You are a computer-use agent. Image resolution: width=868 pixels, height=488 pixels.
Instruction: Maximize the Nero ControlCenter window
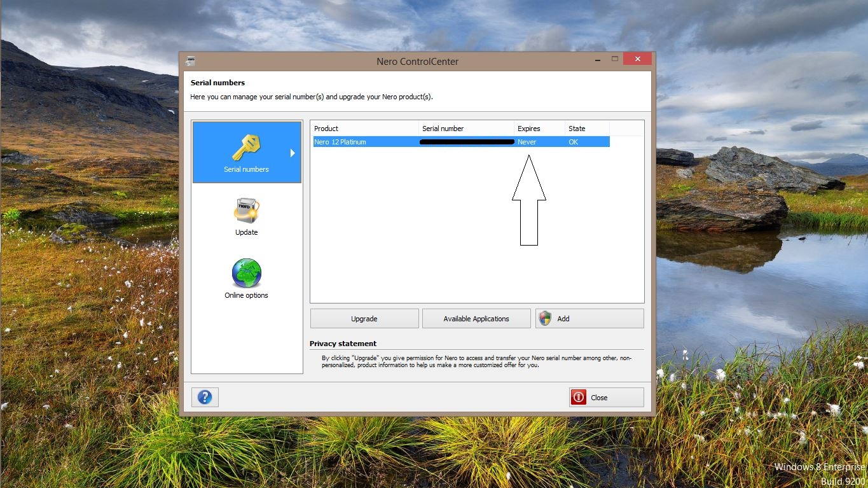click(x=615, y=59)
